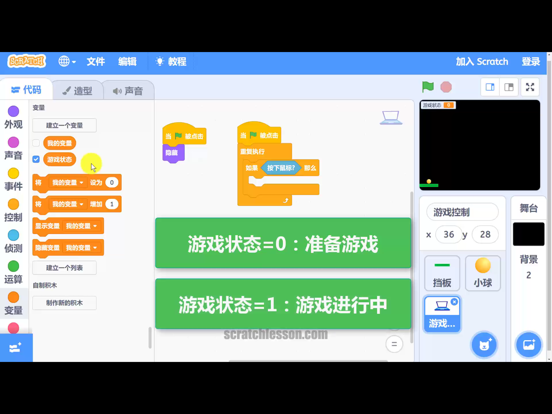Viewport: 552px width, 414px height.
Task: Open the 编辑 menu
Action: (127, 62)
